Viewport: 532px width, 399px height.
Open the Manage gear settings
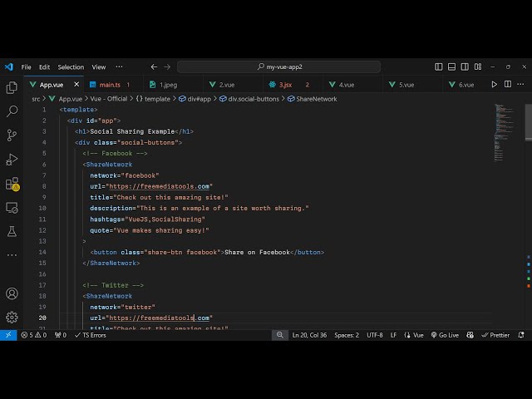(12, 317)
